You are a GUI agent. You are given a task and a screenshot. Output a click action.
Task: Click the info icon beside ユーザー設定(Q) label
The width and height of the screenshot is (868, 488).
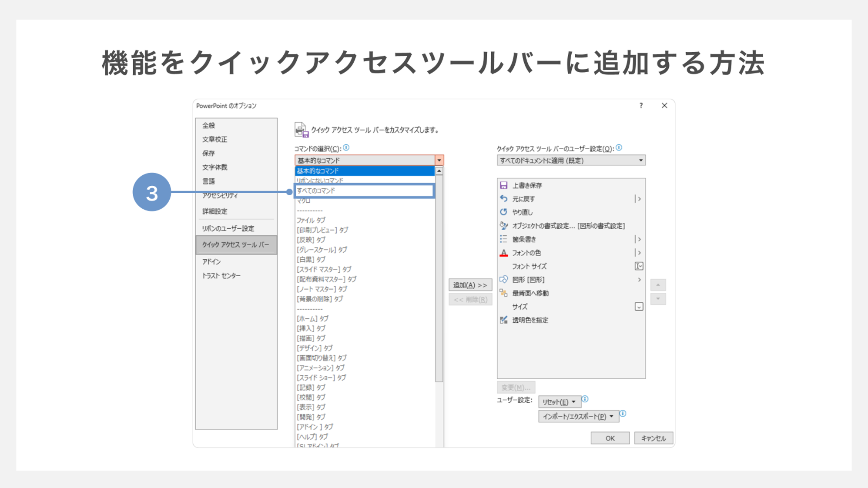[x=619, y=148]
